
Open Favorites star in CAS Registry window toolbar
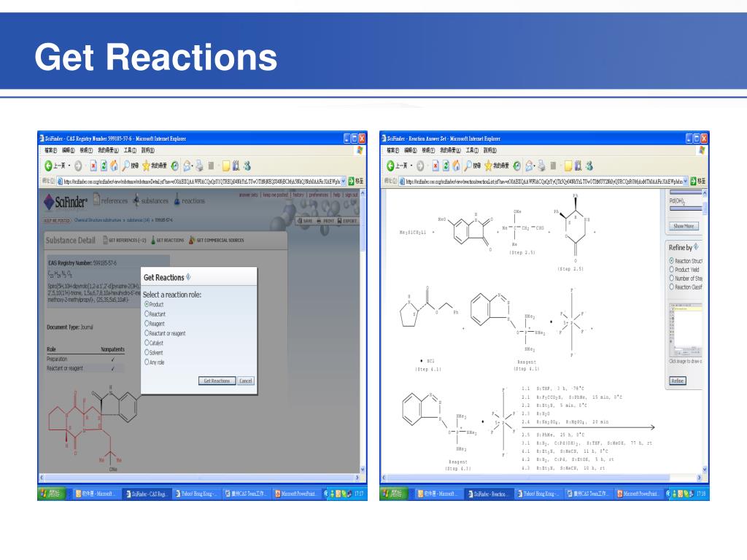[155, 166]
